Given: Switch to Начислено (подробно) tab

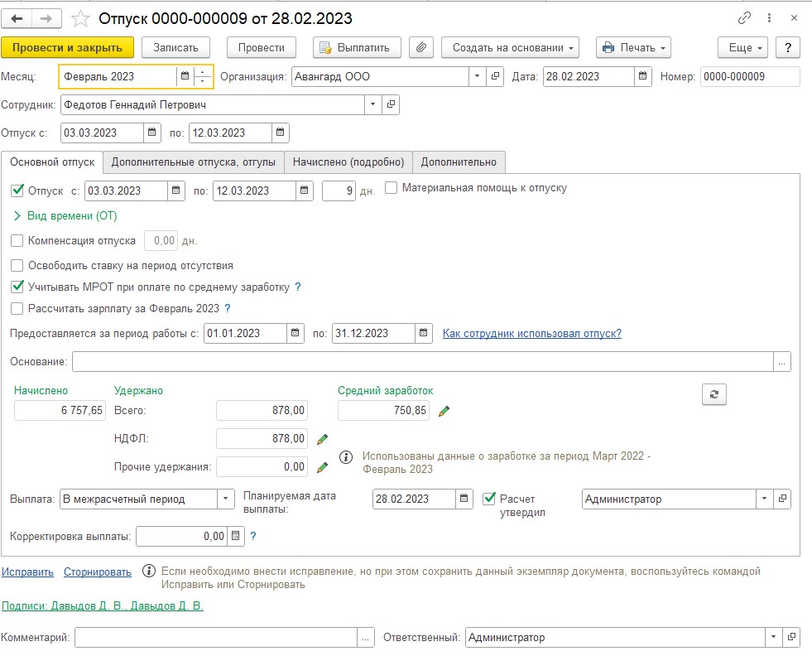Looking at the screenshot, I should click(348, 162).
